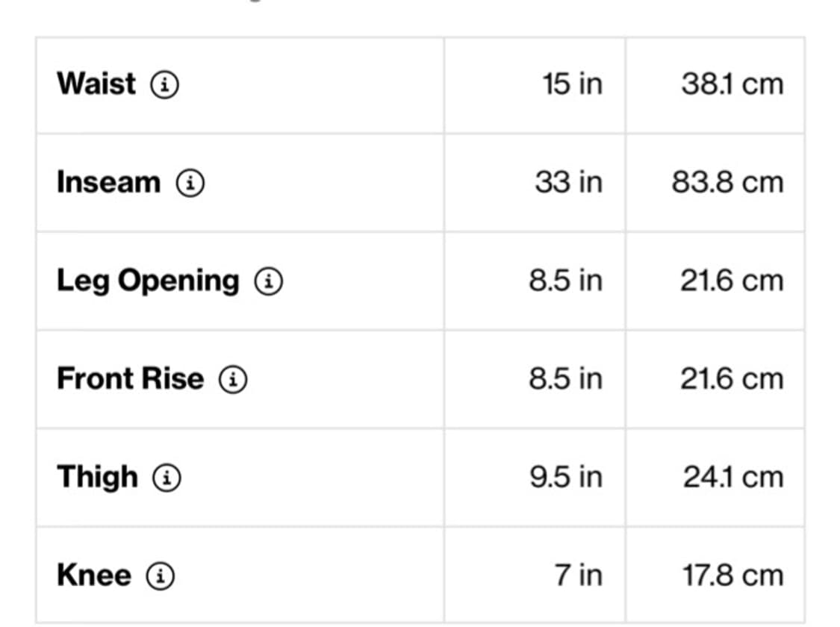Tap the Leg Opening info icon

(269, 281)
